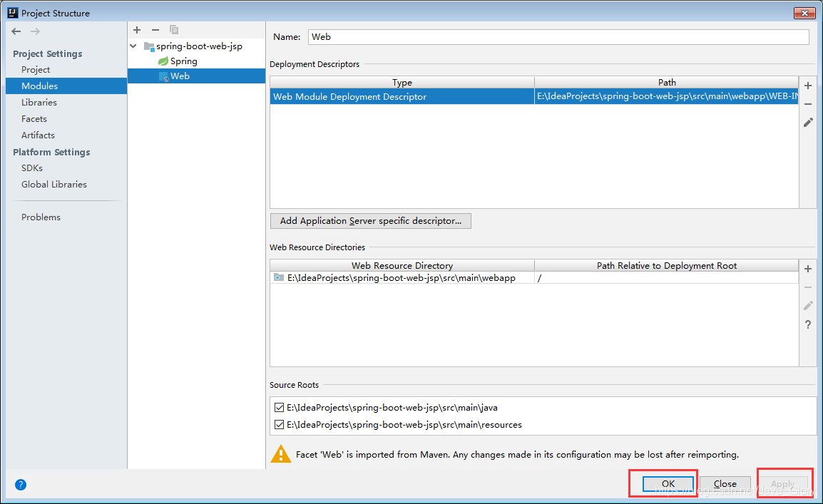The width and height of the screenshot is (823, 504).
Task: Open the Problems section
Action: (x=41, y=217)
